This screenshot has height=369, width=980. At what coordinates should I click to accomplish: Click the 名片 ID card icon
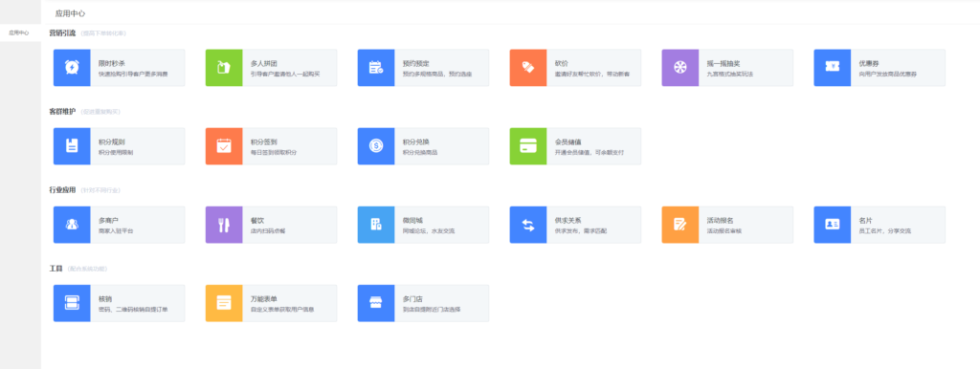[832, 225]
